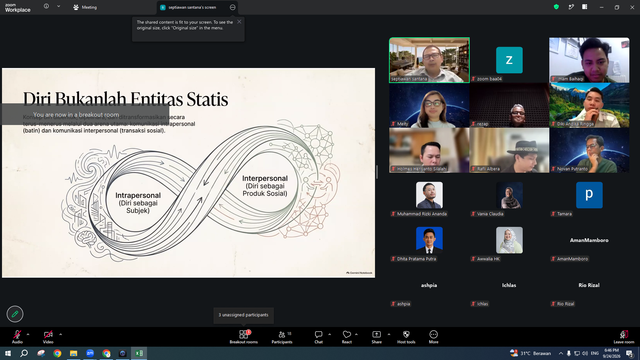Screen dimensions: 640x360
Task: Turn on the camera using Video
Action: [48, 337]
